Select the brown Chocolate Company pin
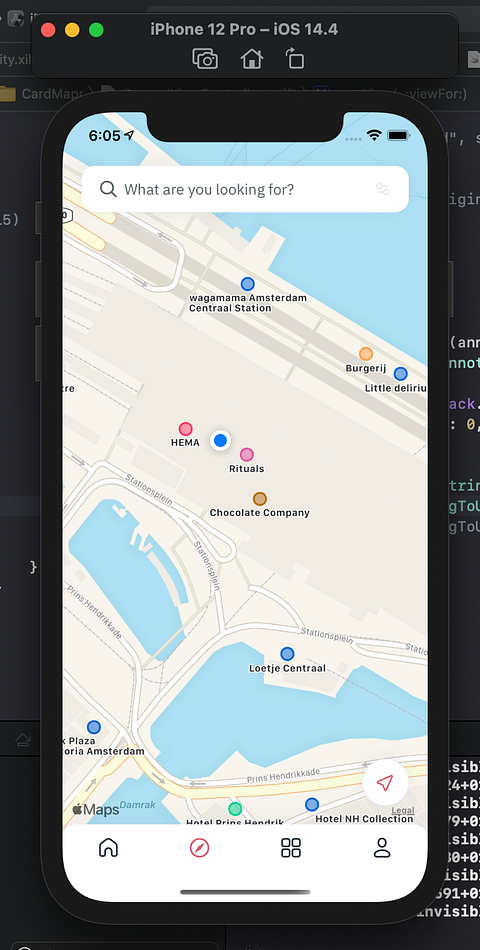 (x=259, y=499)
